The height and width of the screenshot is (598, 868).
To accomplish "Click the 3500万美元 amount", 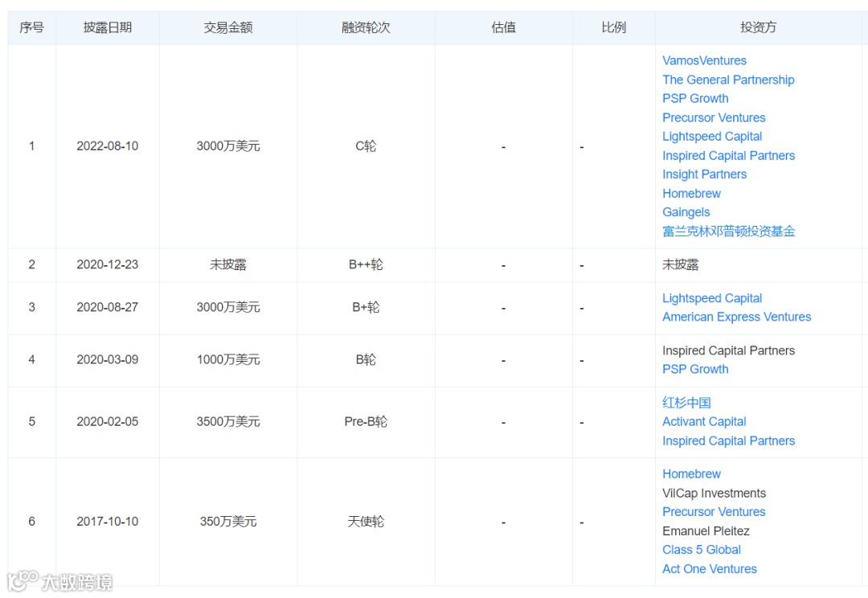I will [x=228, y=422].
